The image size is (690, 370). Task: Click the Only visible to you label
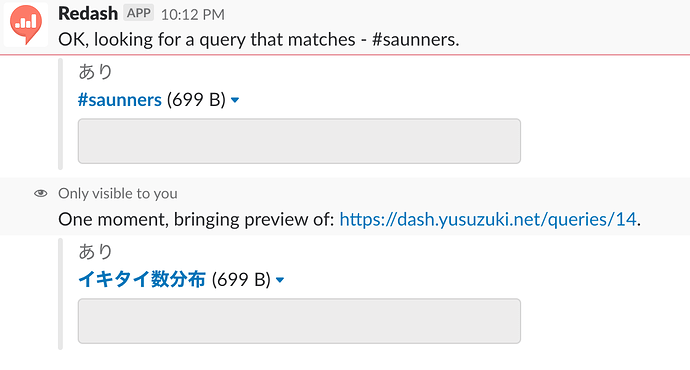[x=118, y=193]
